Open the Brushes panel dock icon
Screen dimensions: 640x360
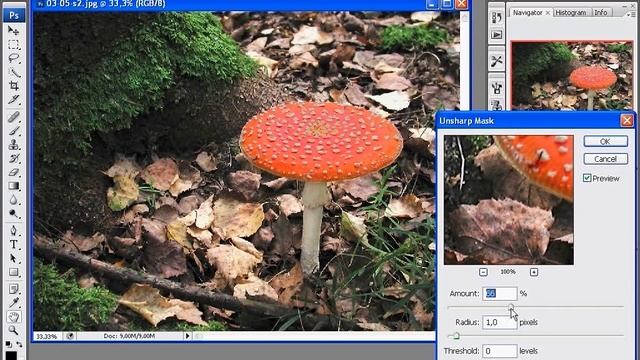click(x=496, y=88)
